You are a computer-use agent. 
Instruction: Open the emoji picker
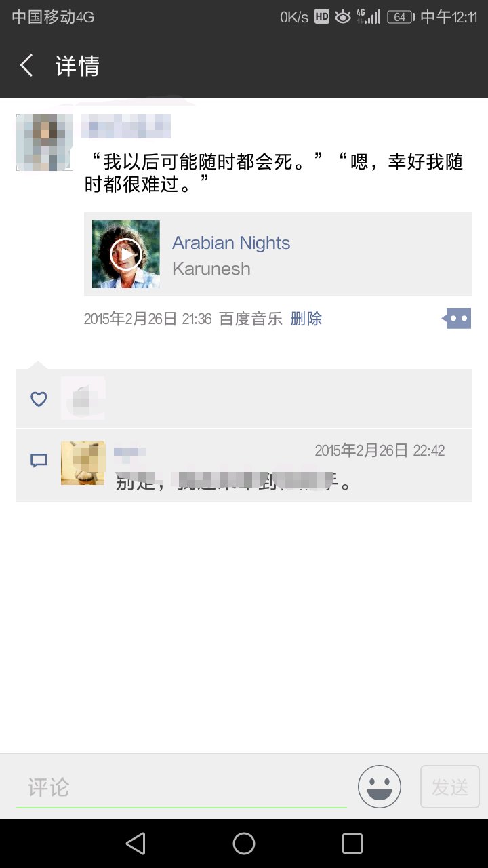(x=380, y=787)
